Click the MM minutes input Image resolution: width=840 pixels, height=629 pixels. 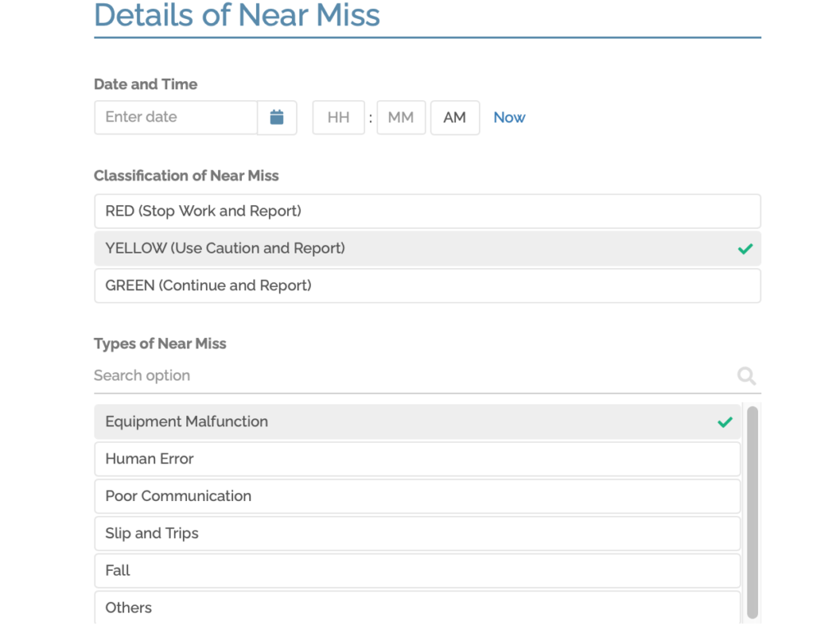coord(400,117)
